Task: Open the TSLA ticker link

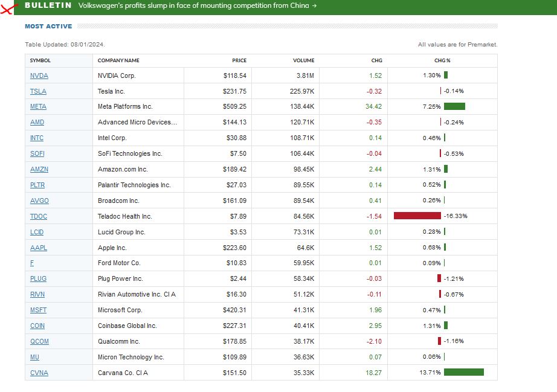Action: click(x=38, y=91)
